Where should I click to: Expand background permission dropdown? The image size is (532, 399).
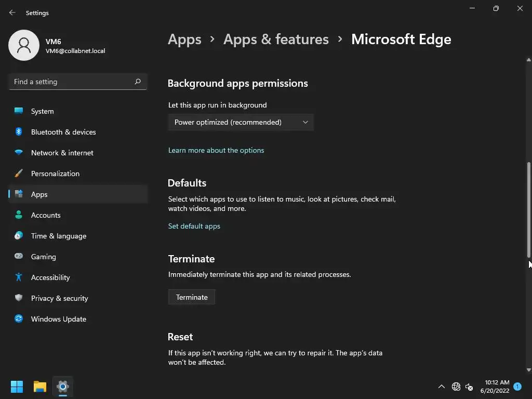(241, 122)
